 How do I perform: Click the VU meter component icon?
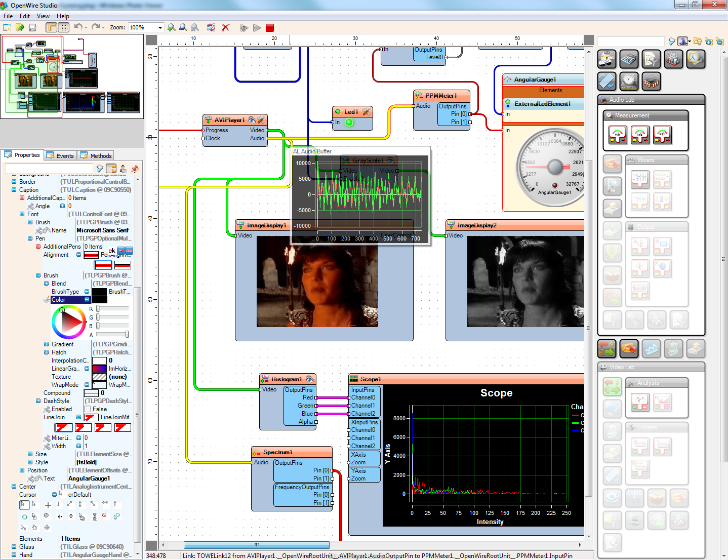coord(618,135)
